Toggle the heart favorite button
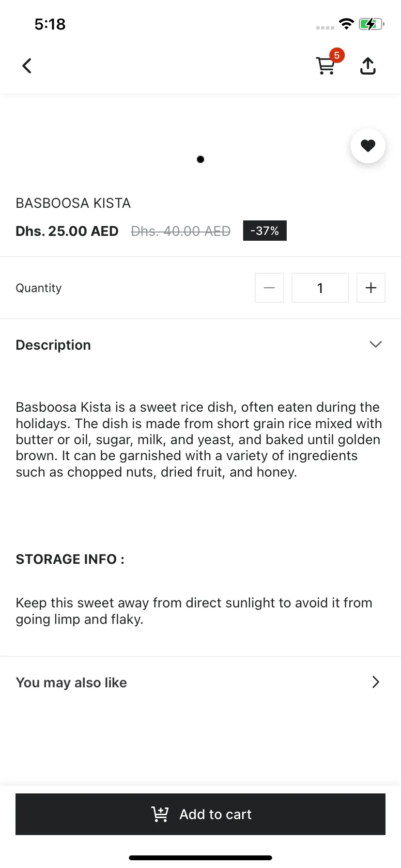The width and height of the screenshot is (401, 868). (368, 146)
